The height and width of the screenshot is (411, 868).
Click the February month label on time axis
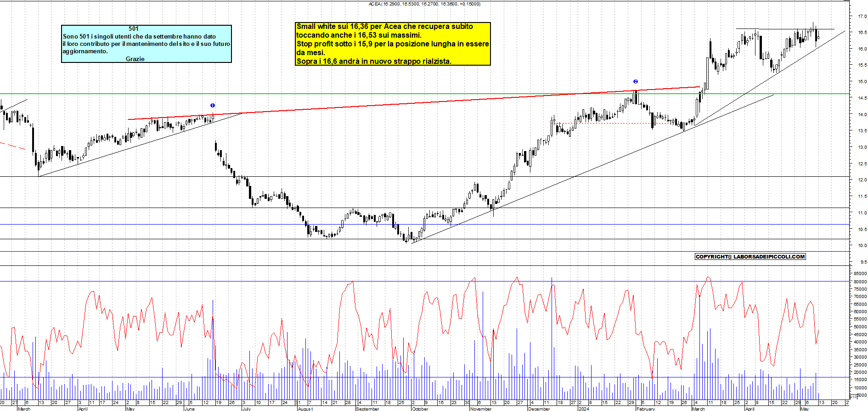coord(646,409)
